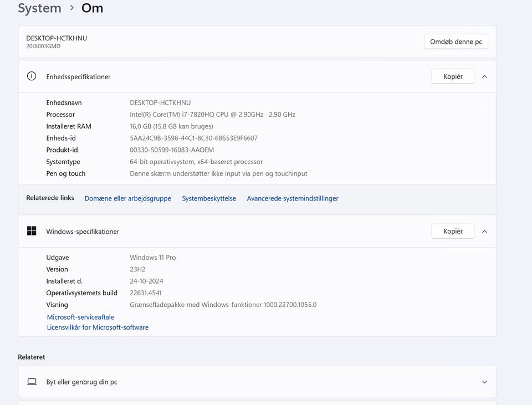Copy device specifications with Kopiér
Screen dimensions: 532x405
tap(453, 76)
